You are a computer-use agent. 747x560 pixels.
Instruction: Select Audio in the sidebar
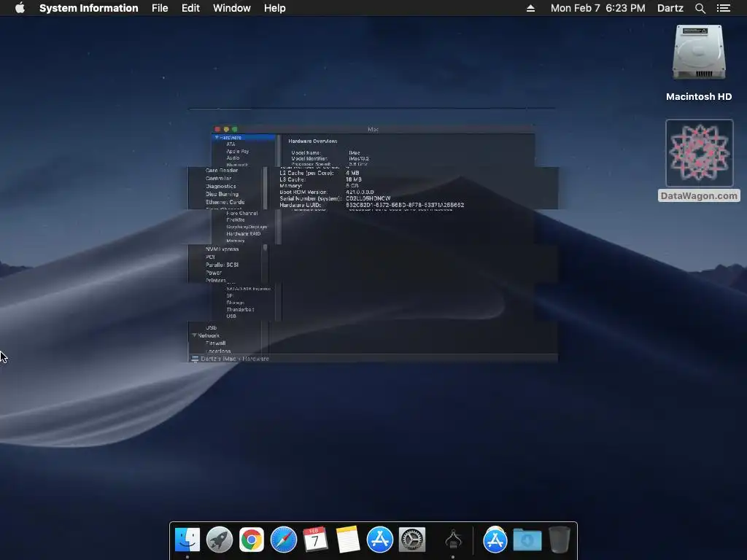(x=233, y=157)
